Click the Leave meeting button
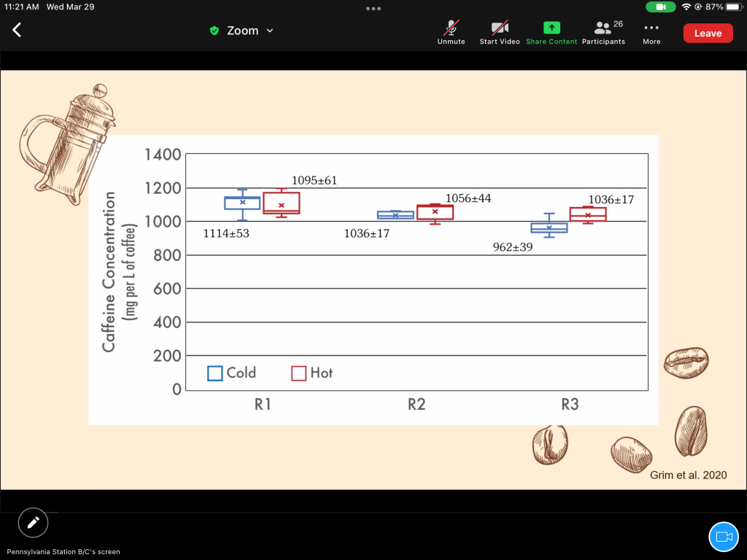 (708, 33)
